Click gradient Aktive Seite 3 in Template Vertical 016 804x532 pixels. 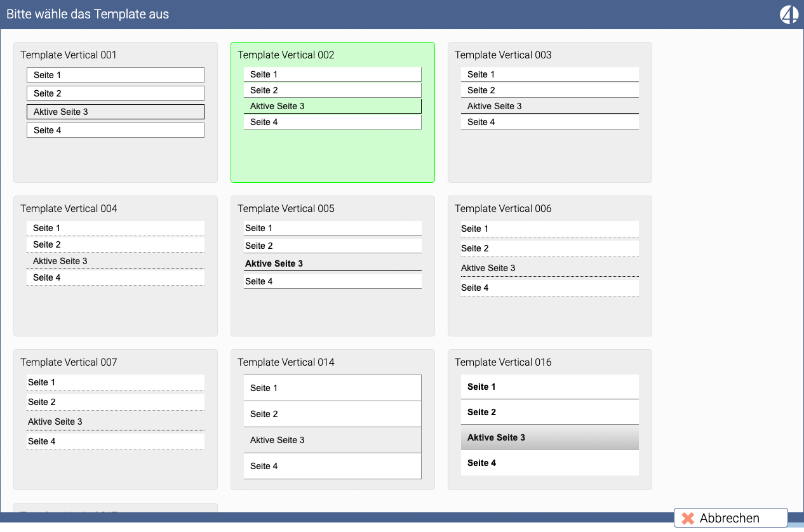pos(550,437)
